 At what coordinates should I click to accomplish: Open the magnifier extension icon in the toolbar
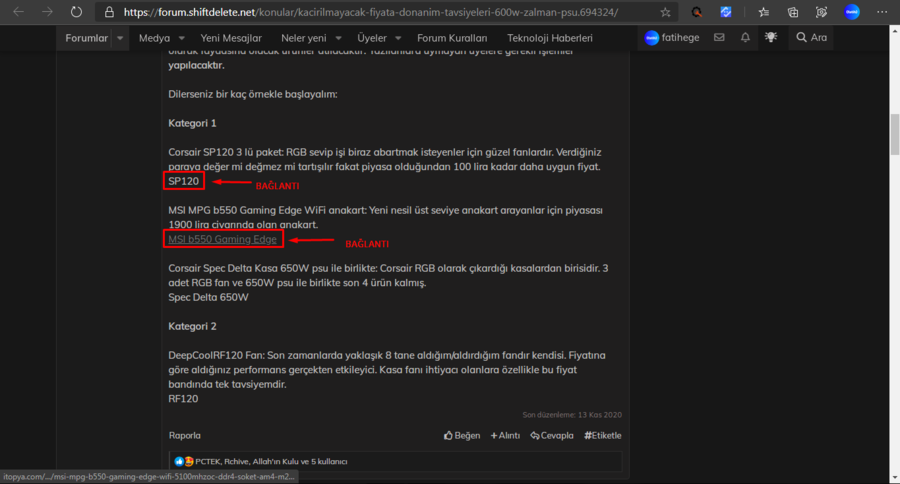[696, 12]
